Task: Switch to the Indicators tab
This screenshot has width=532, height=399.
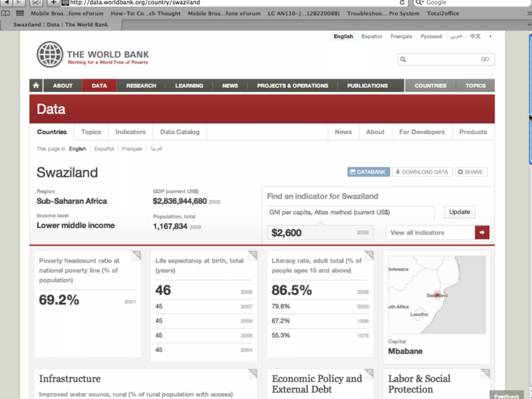Action: pos(130,132)
